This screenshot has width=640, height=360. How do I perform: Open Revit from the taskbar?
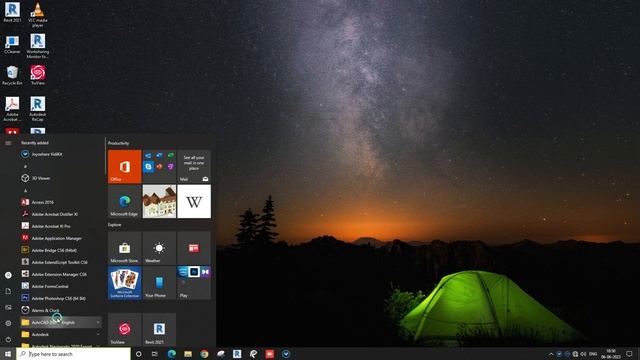tap(237, 354)
